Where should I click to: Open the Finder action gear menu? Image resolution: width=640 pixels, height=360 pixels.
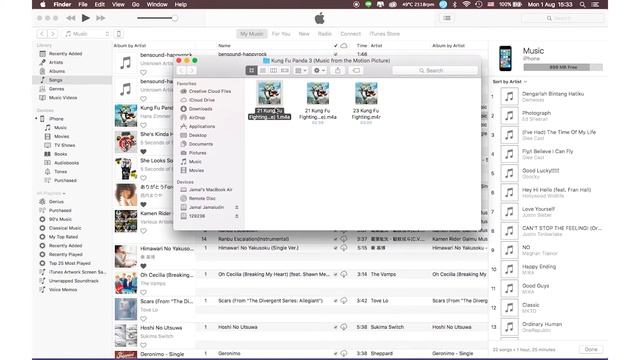(319, 71)
